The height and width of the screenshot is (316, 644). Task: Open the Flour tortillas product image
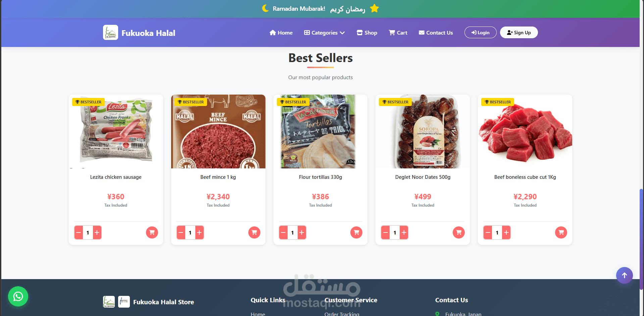[x=320, y=131]
